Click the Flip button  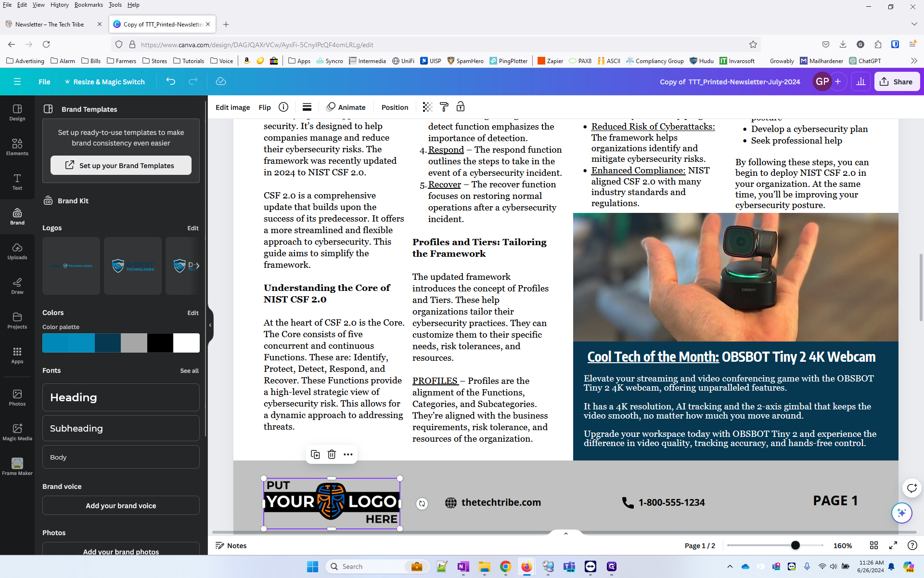coord(265,107)
